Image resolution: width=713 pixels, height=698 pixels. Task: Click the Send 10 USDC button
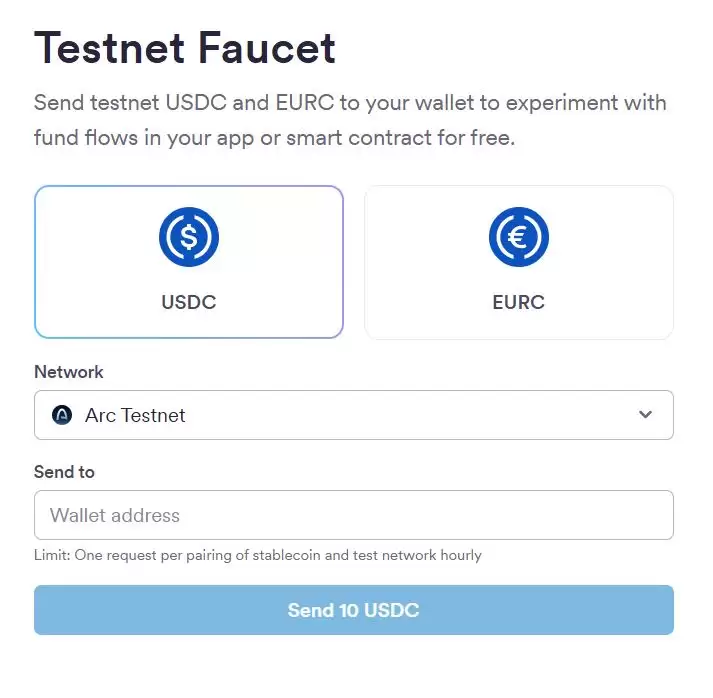tap(354, 610)
